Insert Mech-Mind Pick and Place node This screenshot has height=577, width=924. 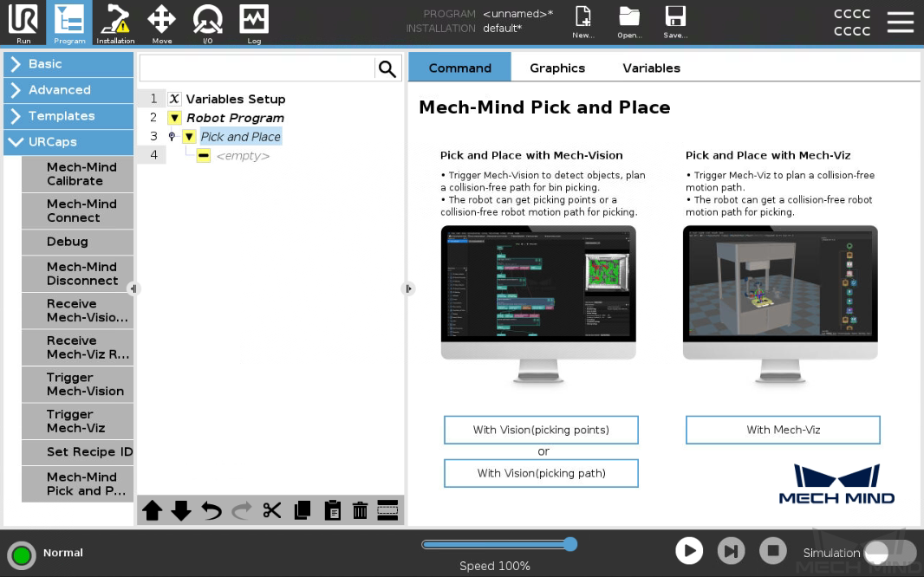[78, 484]
